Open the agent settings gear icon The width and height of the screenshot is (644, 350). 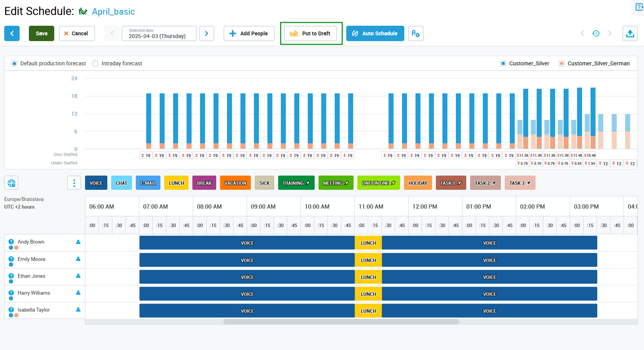pos(415,33)
